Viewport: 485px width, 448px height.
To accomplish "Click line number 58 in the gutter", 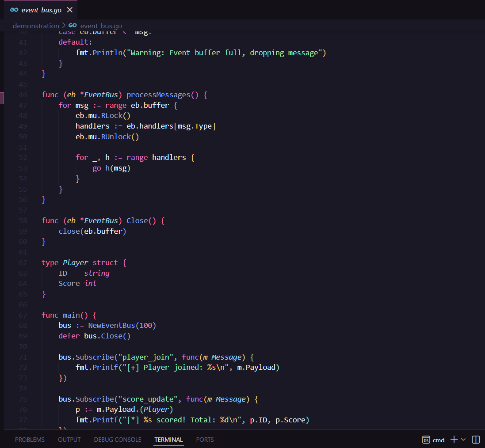I will 23,220.
